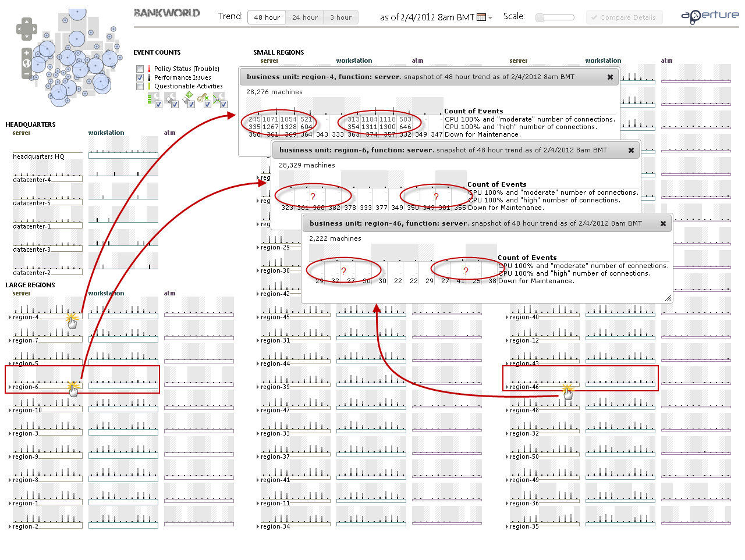The width and height of the screenshot is (745, 560).
Task: Uncheck the Performance Issues checkbox
Action: tap(140, 77)
